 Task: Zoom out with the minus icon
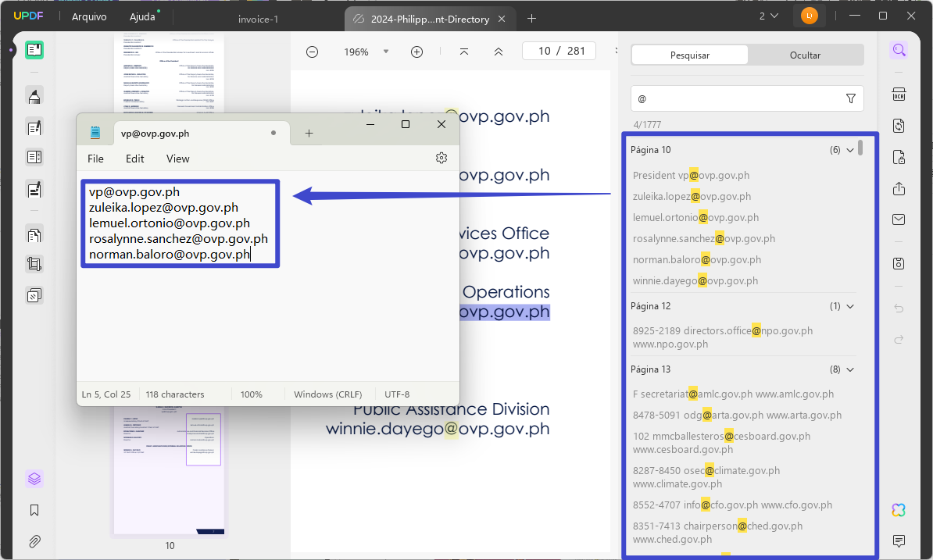point(312,52)
